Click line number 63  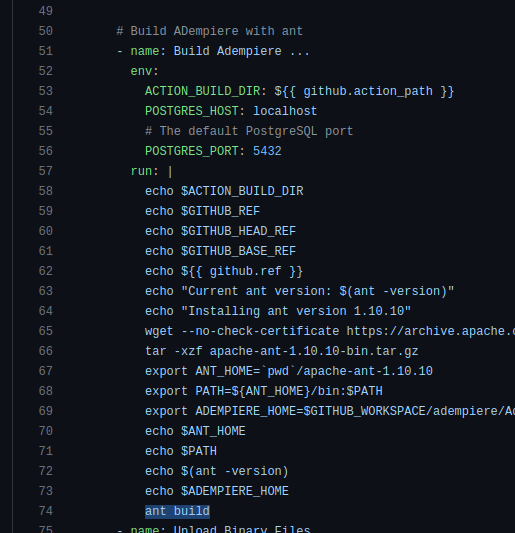pyautogui.click(x=46, y=291)
